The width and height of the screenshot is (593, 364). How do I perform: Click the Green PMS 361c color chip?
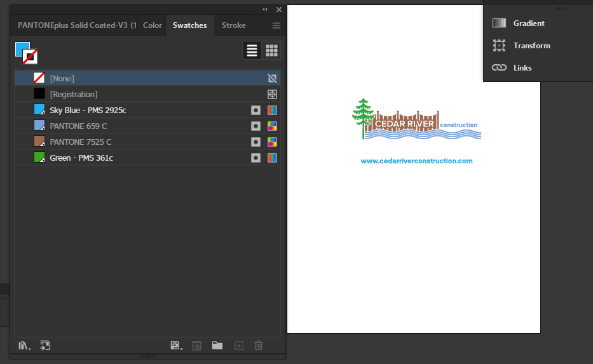click(39, 158)
